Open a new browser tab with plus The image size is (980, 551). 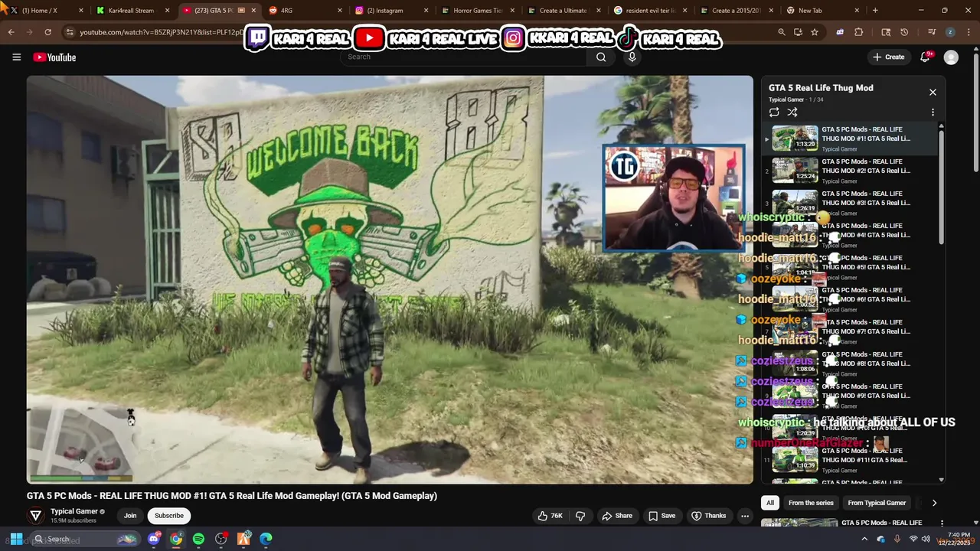click(x=875, y=11)
